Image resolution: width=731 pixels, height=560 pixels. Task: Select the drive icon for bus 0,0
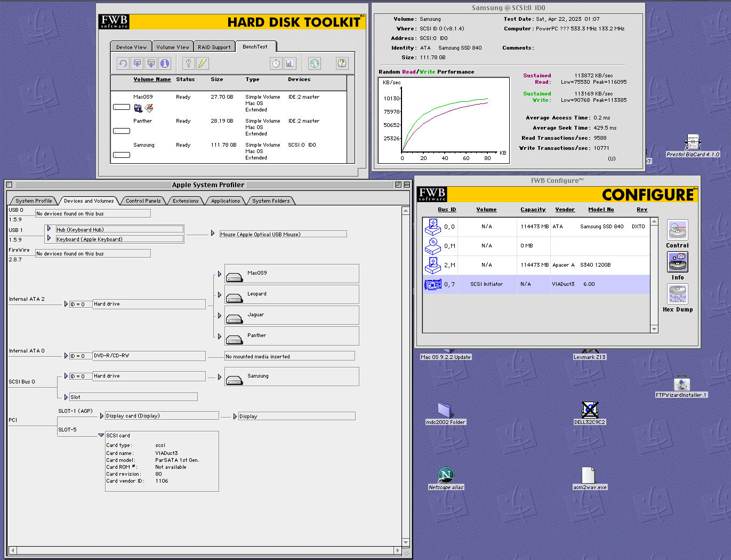[x=432, y=227]
